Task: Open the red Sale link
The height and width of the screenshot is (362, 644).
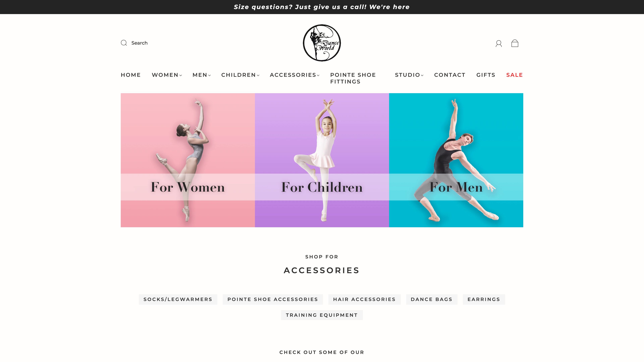Action: click(515, 75)
